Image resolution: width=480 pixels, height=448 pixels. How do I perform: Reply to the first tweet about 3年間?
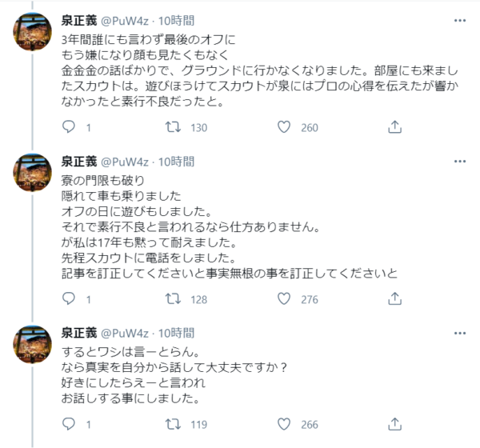[70, 127]
